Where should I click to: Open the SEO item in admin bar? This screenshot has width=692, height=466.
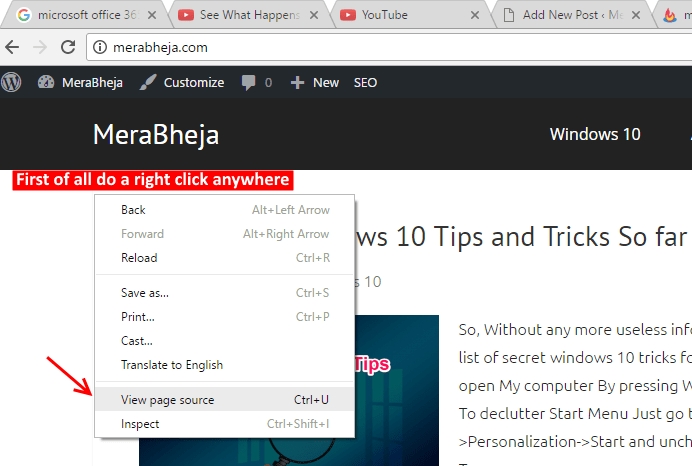coord(365,83)
